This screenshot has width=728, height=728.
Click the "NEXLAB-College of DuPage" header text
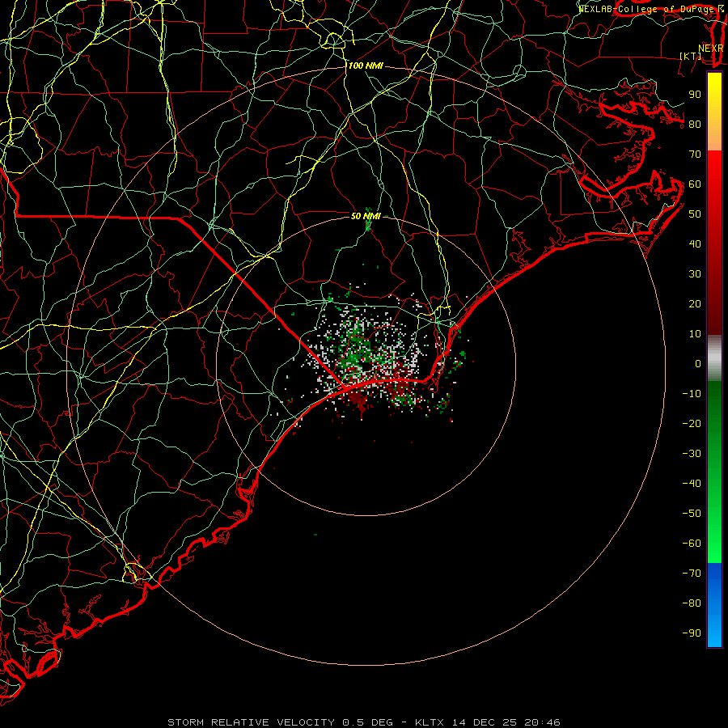(x=645, y=9)
